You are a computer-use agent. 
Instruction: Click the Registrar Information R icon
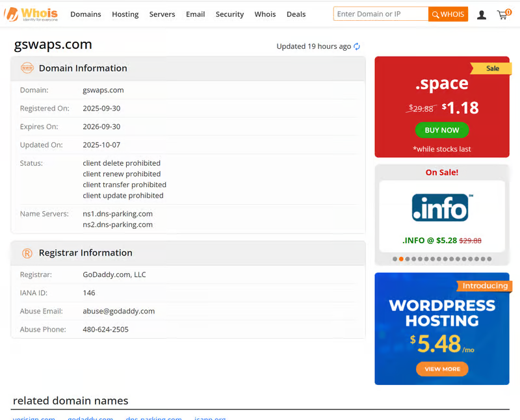(27, 253)
